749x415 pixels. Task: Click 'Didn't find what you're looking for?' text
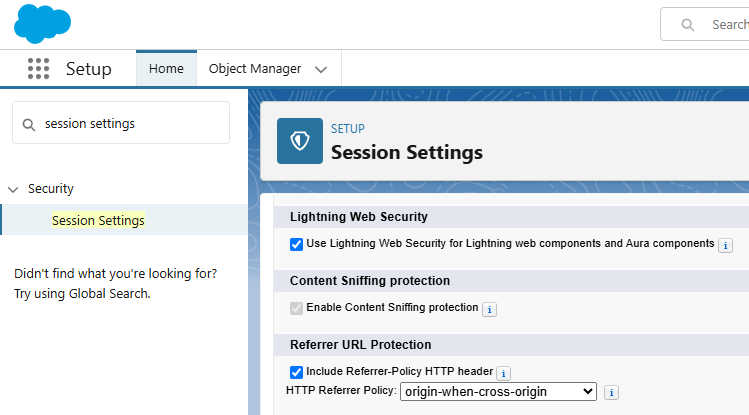[x=116, y=274]
